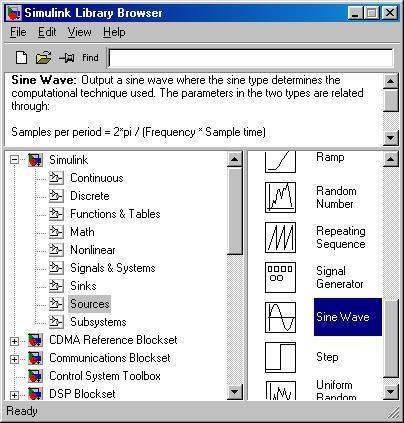Open the Help menu

tap(114, 32)
